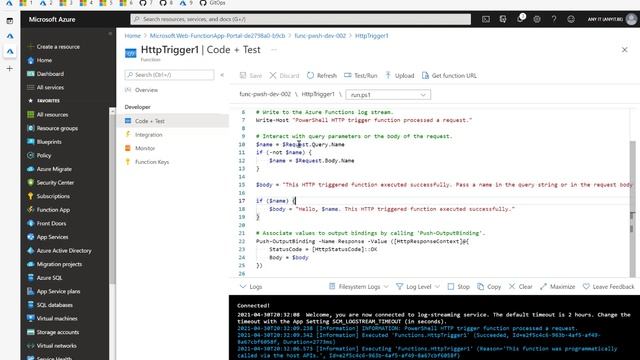
Task: Open notifications bell icon
Action: click(520, 19)
